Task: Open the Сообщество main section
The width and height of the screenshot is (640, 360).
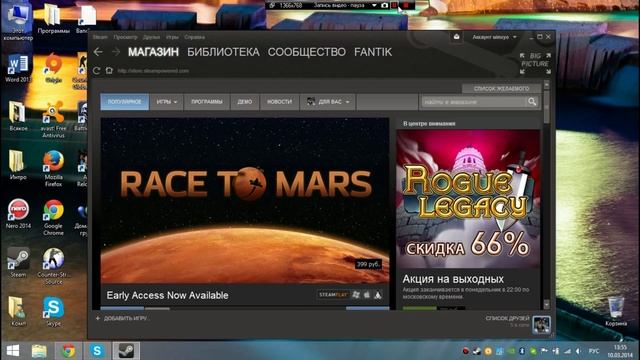Action: [307, 52]
